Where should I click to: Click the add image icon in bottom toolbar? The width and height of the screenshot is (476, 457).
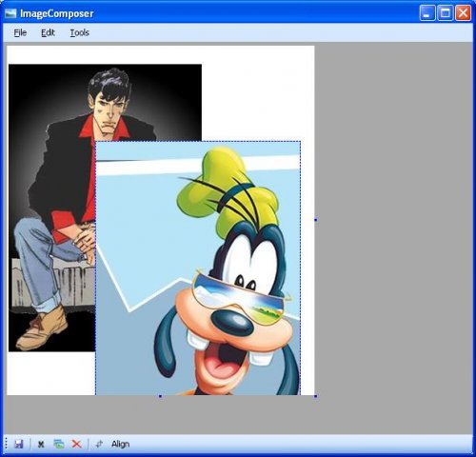click(59, 444)
